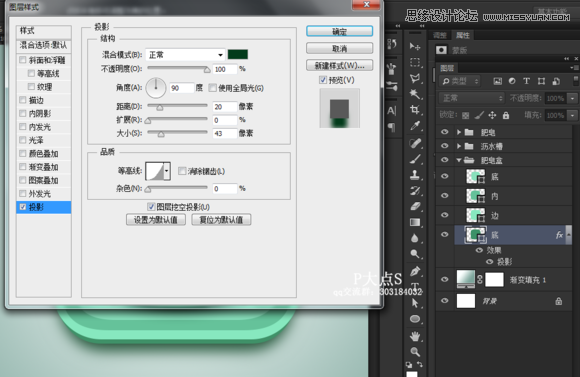Collapse the 肥皂盒 layer group
Viewport: 580px width, 377px height.
459,160
